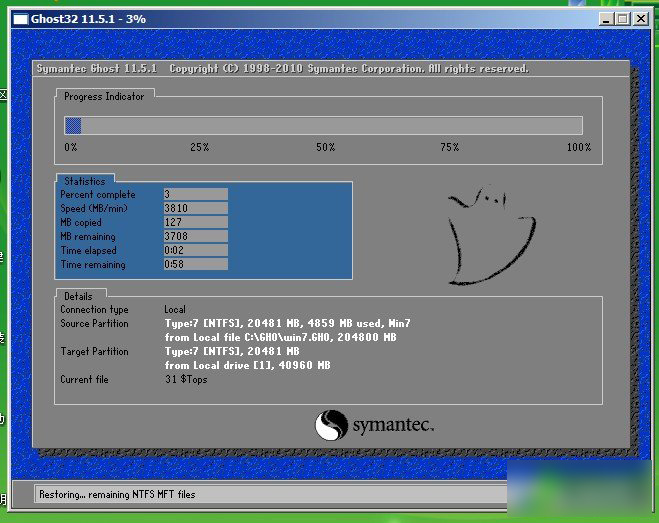Click the symantec wordmark text

click(393, 425)
